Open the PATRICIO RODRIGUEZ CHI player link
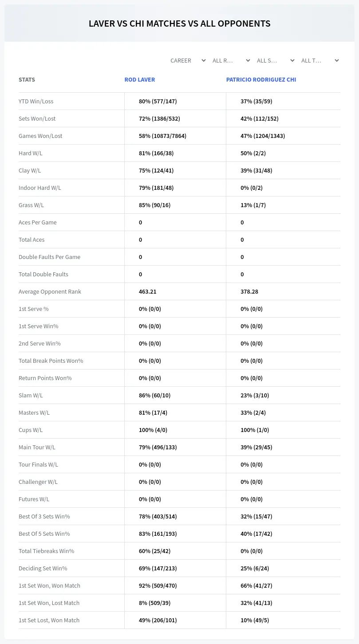This screenshot has height=644, width=359. point(261,80)
